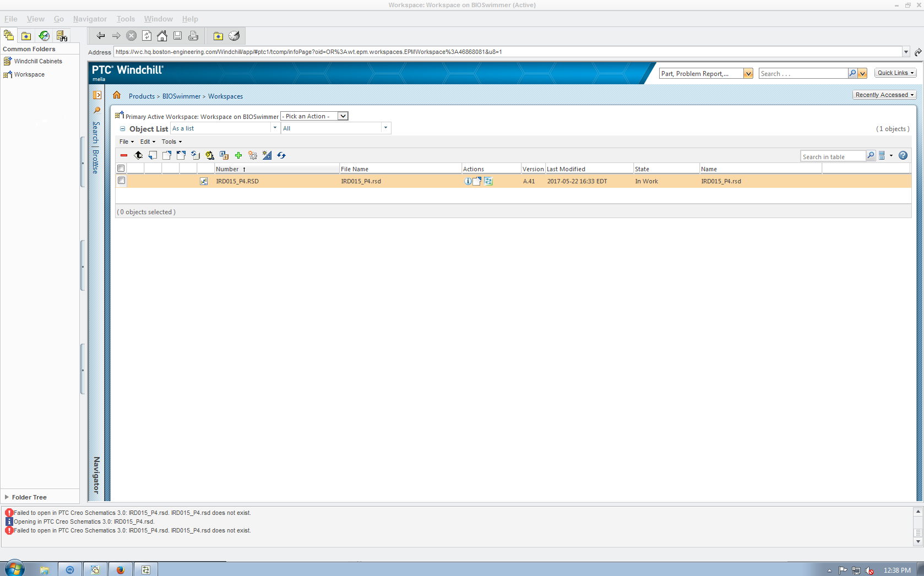Follow the BIOSwimmer breadcrumb link
The height and width of the screenshot is (576, 924).
coord(181,96)
